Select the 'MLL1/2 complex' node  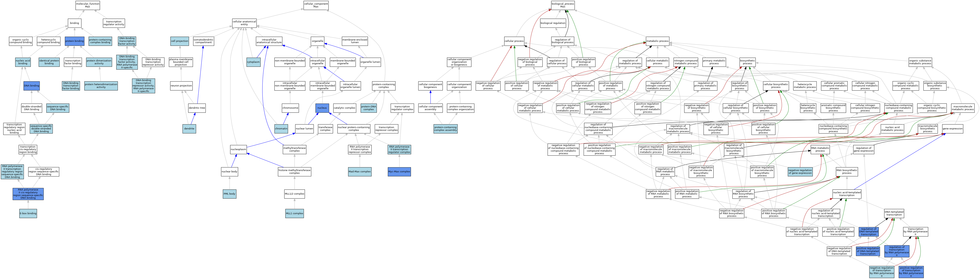point(295,194)
